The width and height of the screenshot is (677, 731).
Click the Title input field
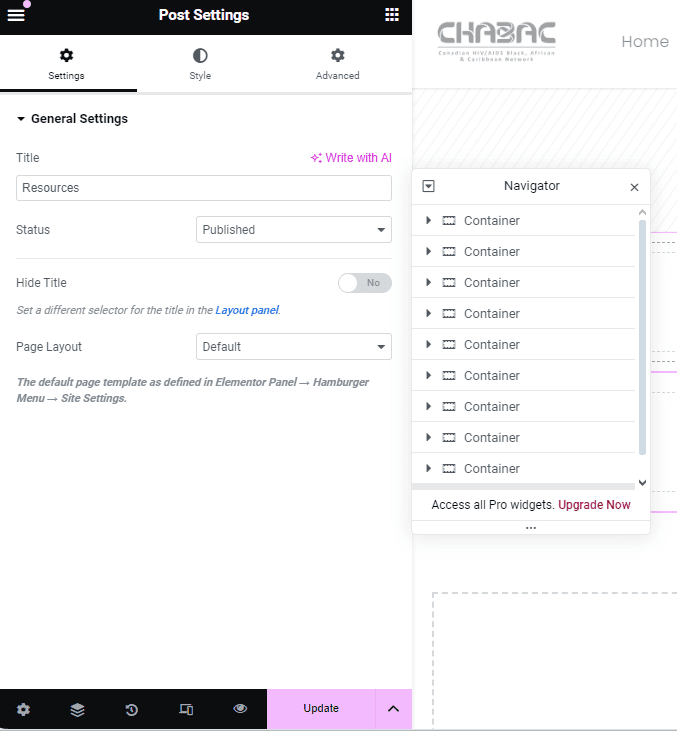(x=204, y=188)
